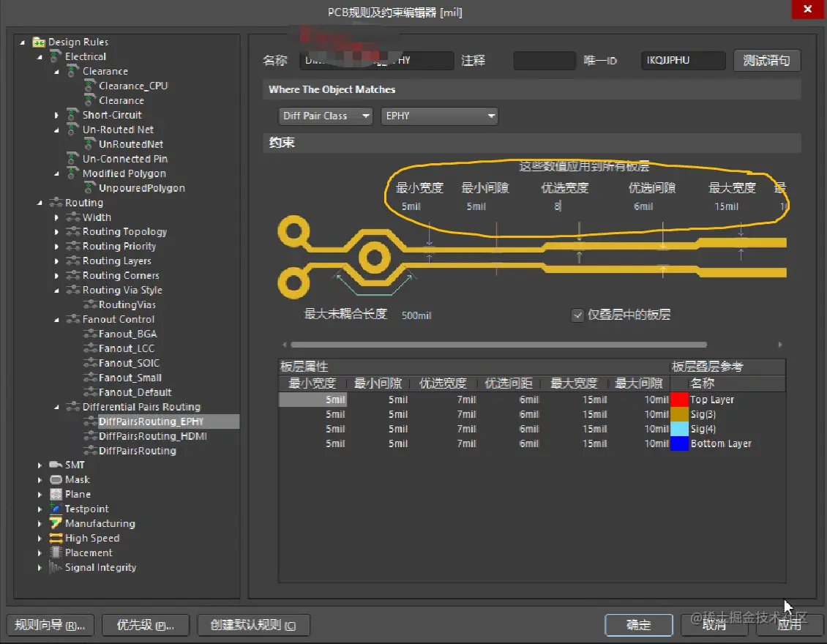The width and height of the screenshot is (827, 644).
Task: Click the Routing Layers icon
Action: click(72, 261)
